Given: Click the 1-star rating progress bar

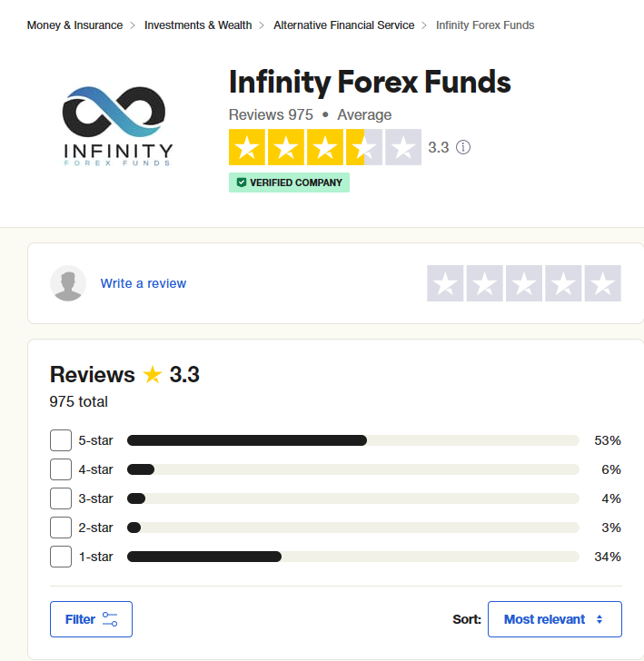Looking at the screenshot, I should [x=353, y=557].
